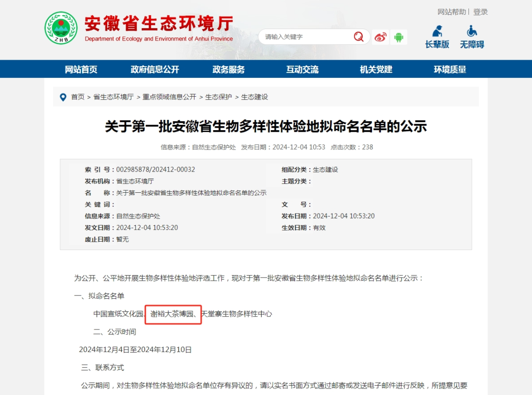Screen dimensions: 532x395
Task: Select 政务服务 in navigation bar
Action: tap(229, 70)
